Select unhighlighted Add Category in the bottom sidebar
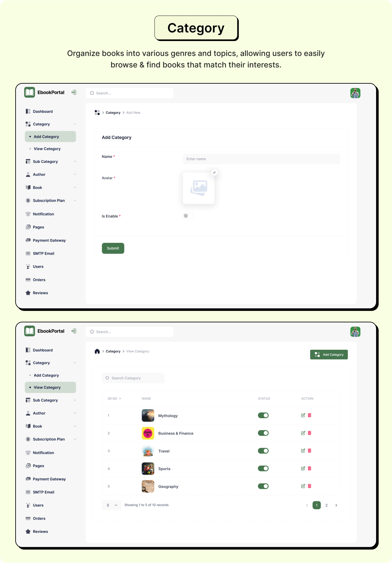The image size is (392, 563). [x=46, y=376]
